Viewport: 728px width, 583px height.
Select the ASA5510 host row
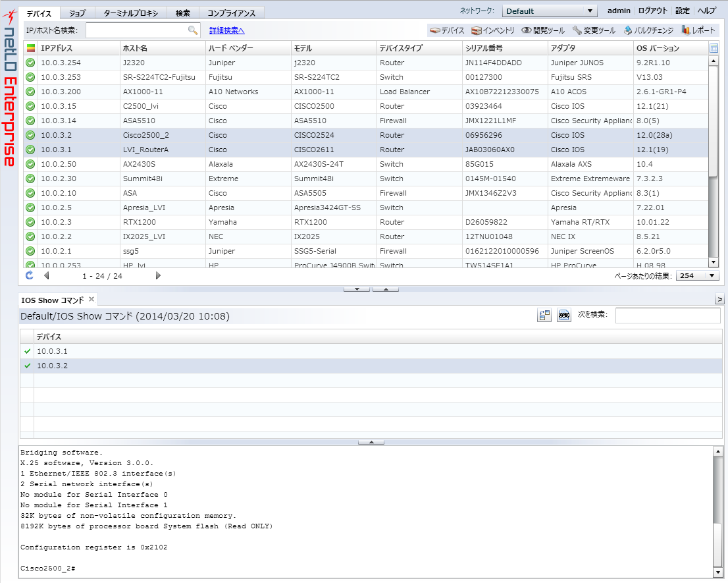366,121
